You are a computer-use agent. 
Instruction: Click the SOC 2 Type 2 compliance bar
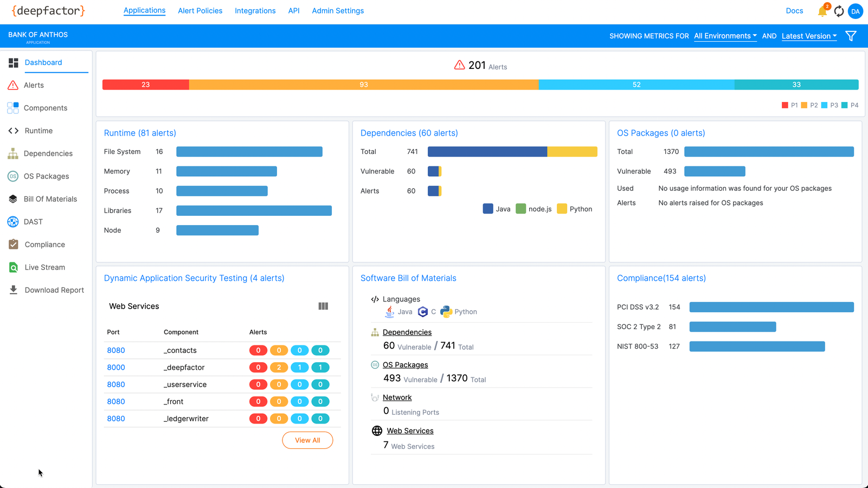pyautogui.click(x=732, y=327)
